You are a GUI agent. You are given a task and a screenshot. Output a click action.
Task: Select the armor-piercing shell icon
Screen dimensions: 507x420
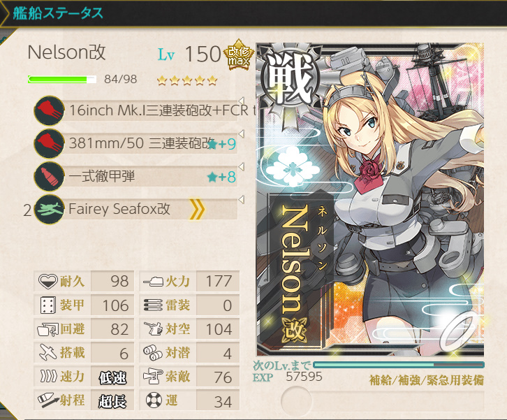49,176
